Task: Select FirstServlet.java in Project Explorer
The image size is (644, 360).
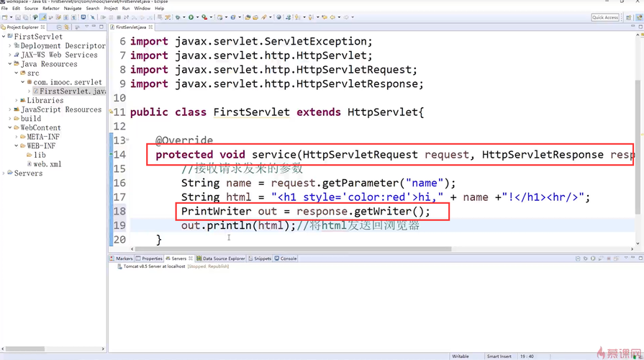Action: (x=72, y=91)
